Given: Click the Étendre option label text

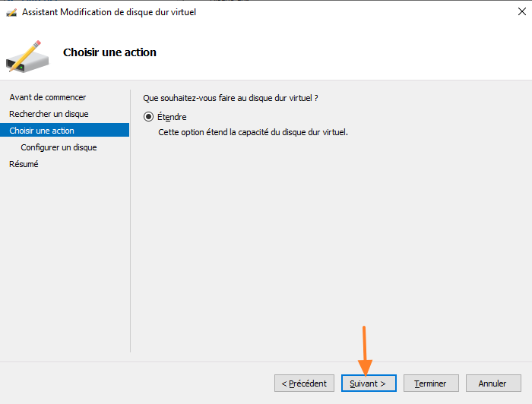Looking at the screenshot, I should [x=172, y=117].
